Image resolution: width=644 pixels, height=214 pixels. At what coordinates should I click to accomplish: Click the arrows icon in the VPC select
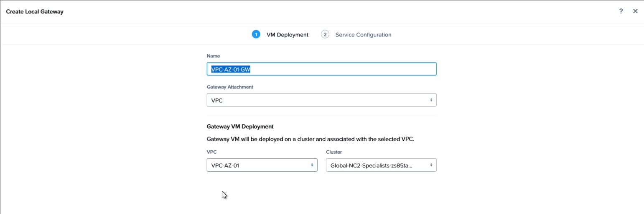[x=312, y=165]
